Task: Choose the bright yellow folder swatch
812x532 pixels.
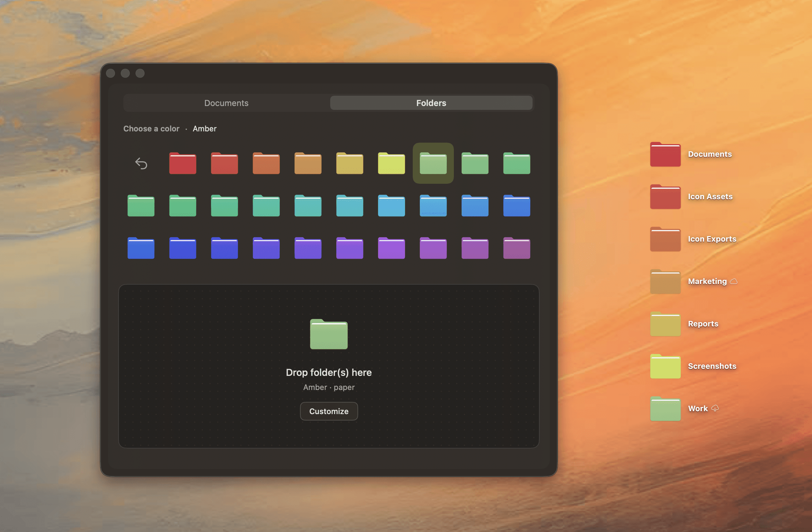Action: pyautogui.click(x=391, y=164)
